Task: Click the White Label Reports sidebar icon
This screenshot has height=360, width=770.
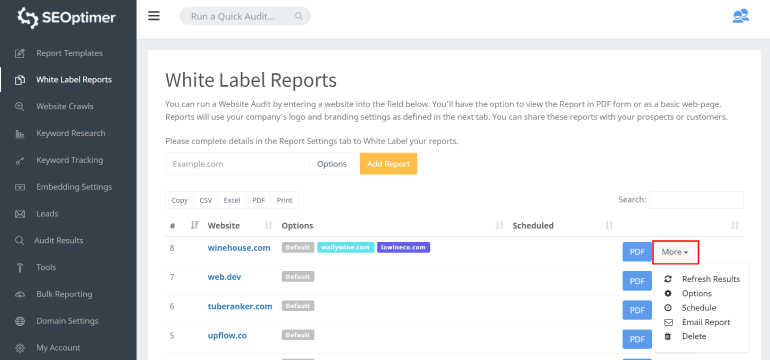Action: tap(20, 80)
